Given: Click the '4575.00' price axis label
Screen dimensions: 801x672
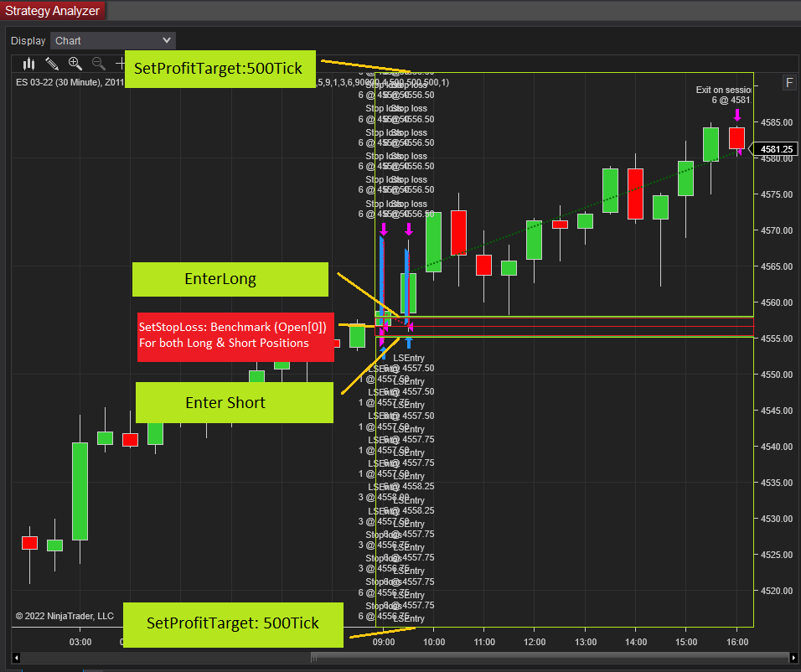Looking at the screenshot, I should [777, 194].
